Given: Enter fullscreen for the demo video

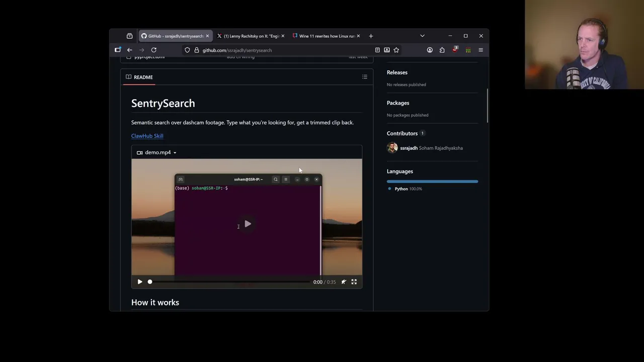Looking at the screenshot, I should 354,282.
